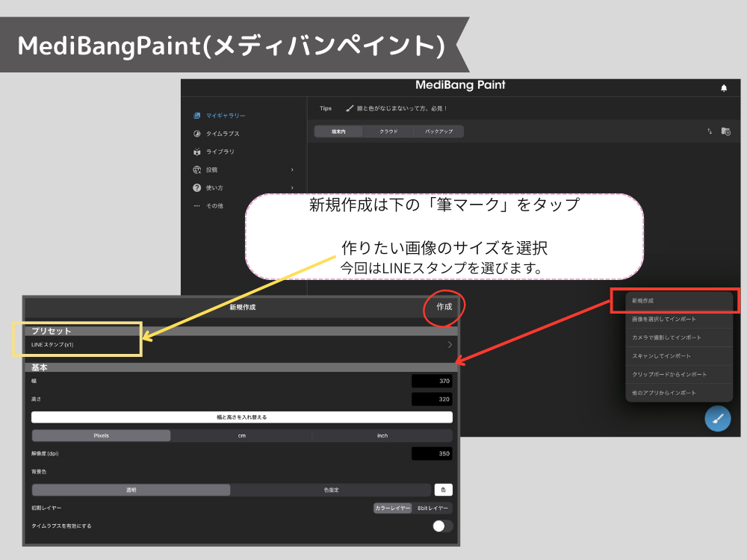This screenshot has height=560, width=747.
Task: Click the add new folder icon
Action: pos(725,131)
